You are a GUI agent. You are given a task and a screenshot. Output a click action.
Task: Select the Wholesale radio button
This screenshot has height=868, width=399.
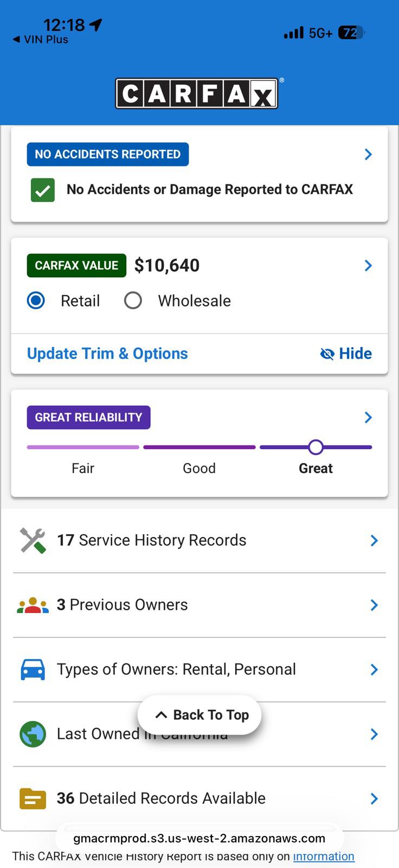(x=133, y=301)
